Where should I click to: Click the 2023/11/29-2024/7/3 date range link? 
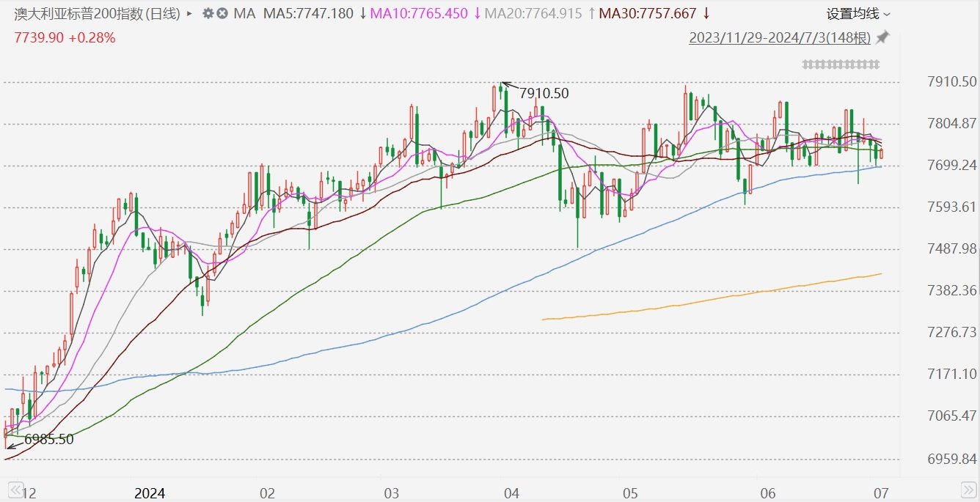[x=779, y=38]
